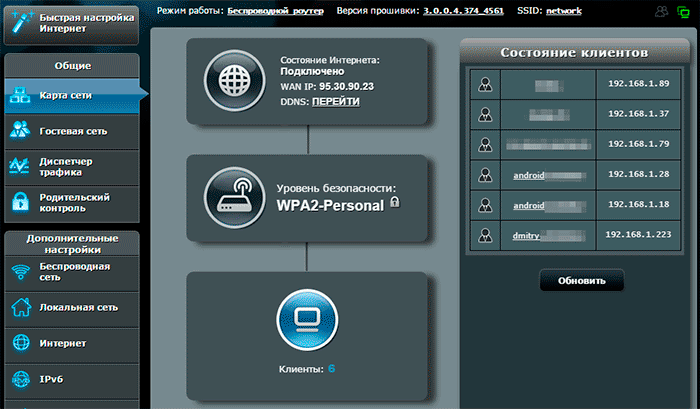700x409 pixels.
Task: Click the network monitor icon in top-right corner
Action: click(682, 11)
